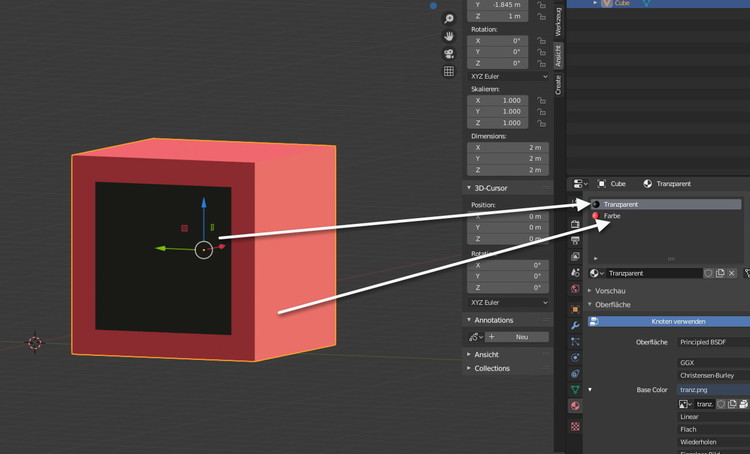The height and width of the screenshot is (454, 750).
Task: Select the Tranzparent material slot
Action: click(x=666, y=204)
